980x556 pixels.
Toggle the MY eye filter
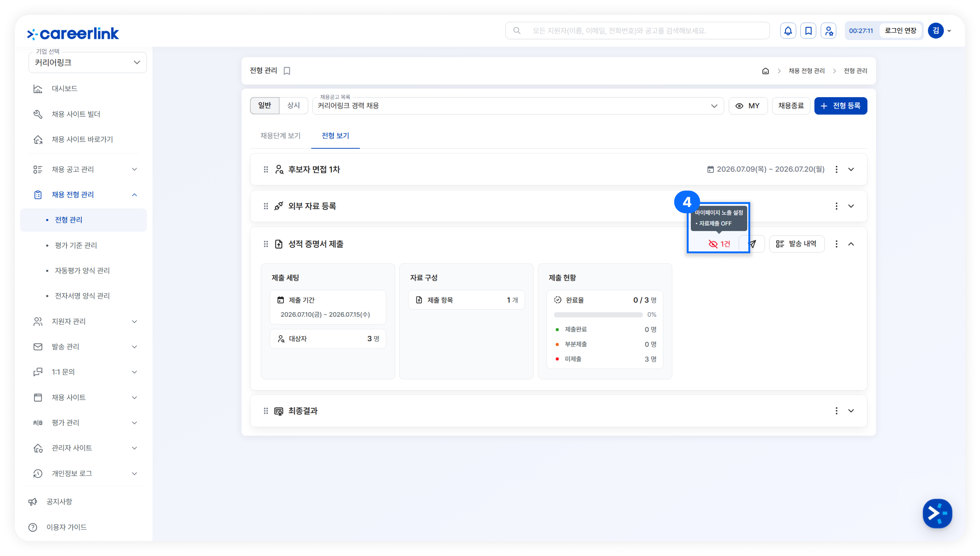[x=748, y=106]
